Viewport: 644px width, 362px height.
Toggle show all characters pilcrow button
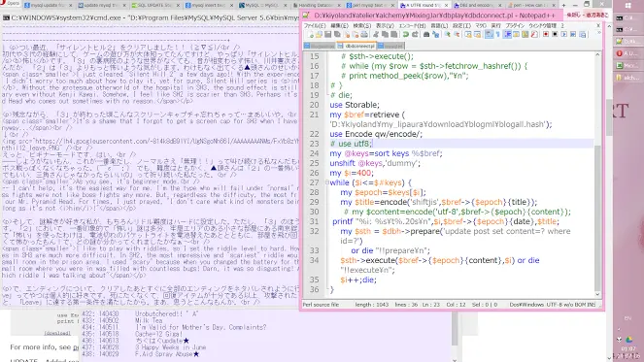(498, 34)
